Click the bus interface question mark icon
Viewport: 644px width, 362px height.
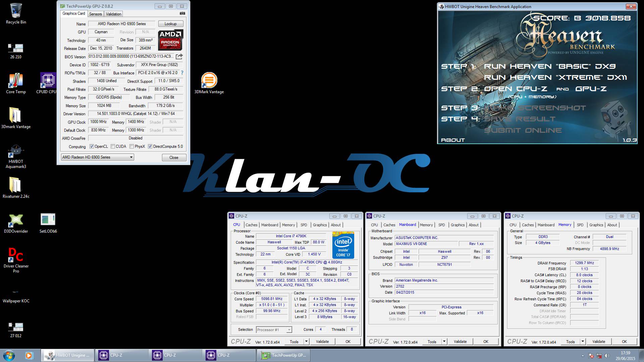(x=182, y=73)
